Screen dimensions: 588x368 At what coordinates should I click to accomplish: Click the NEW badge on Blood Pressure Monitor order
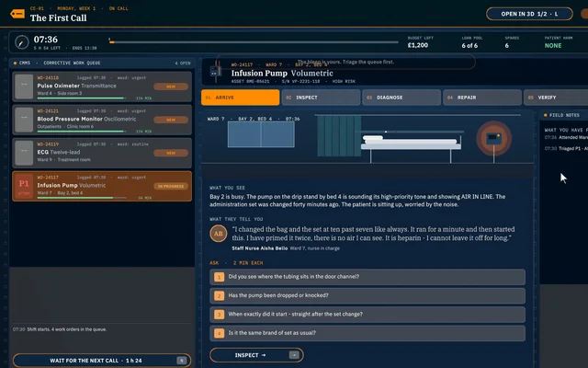[x=171, y=120]
